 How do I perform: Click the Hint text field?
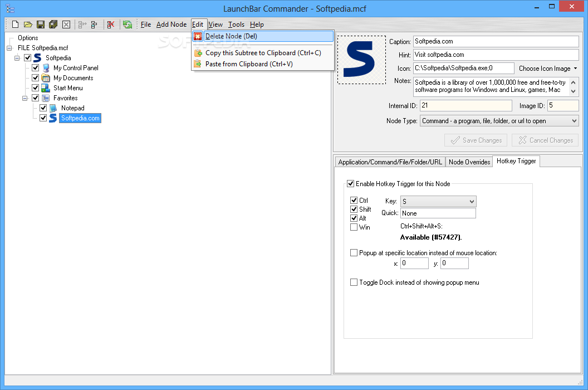(496, 55)
